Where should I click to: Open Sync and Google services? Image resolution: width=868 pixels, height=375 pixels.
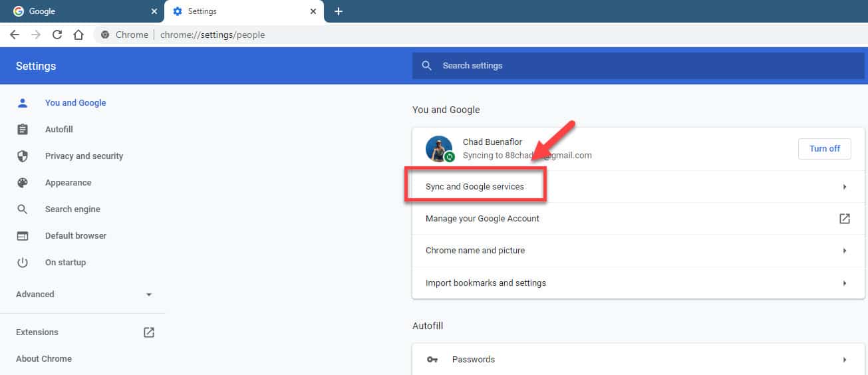pos(639,187)
